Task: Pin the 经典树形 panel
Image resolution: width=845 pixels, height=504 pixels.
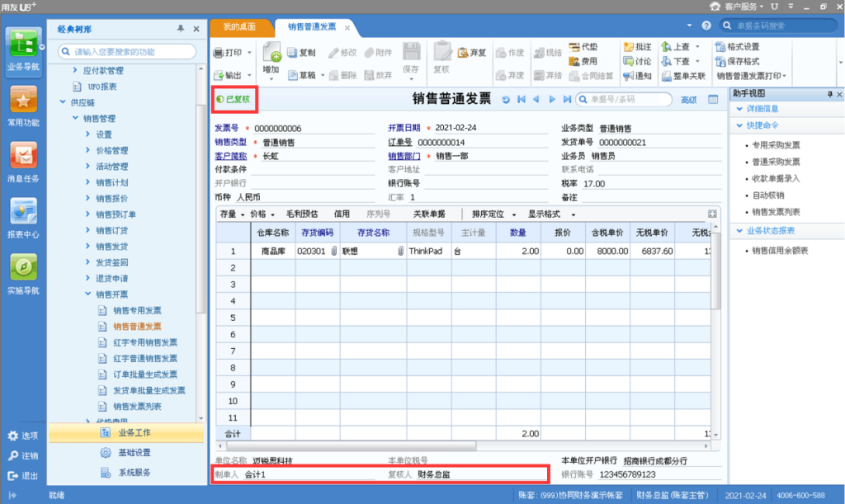Action: pos(181,29)
